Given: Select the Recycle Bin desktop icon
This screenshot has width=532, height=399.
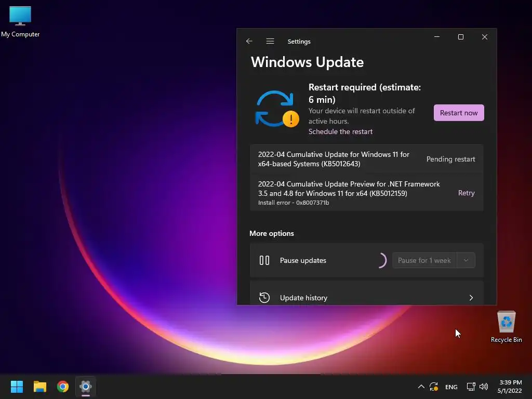Looking at the screenshot, I should pyautogui.click(x=506, y=327).
